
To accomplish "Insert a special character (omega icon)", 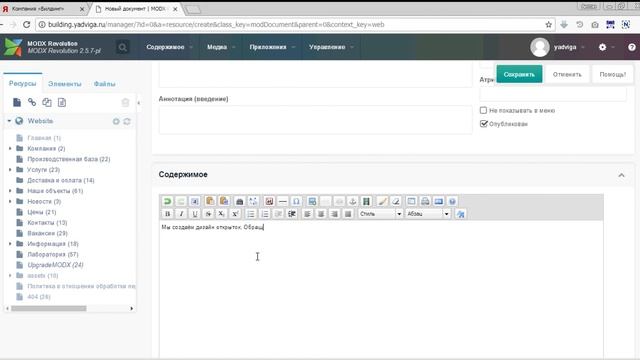I will 296,201.
